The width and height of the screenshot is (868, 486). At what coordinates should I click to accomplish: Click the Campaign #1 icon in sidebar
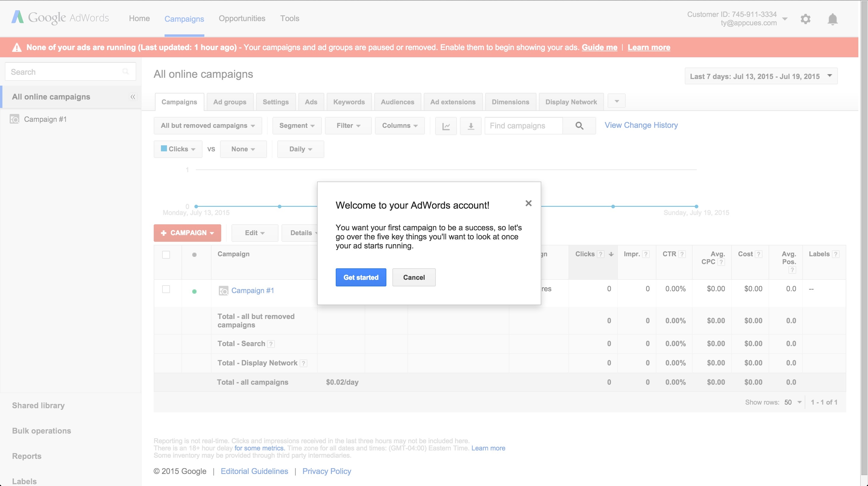click(14, 119)
